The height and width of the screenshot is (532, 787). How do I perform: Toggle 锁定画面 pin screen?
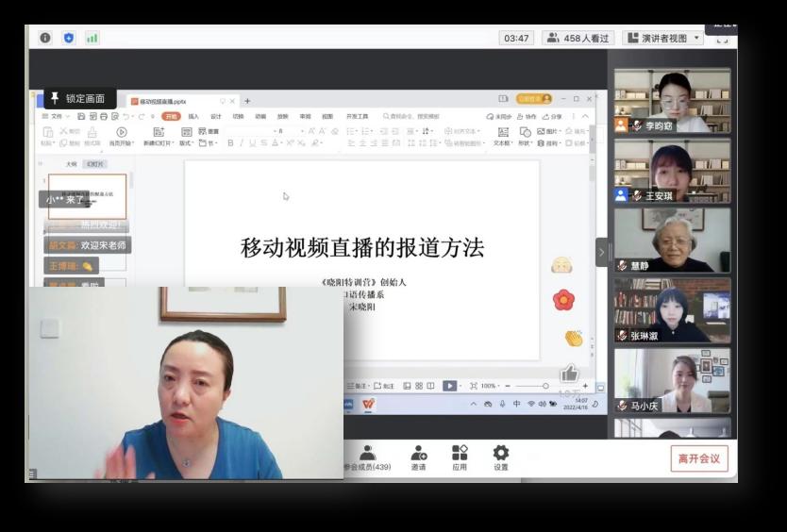click(x=79, y=98)
